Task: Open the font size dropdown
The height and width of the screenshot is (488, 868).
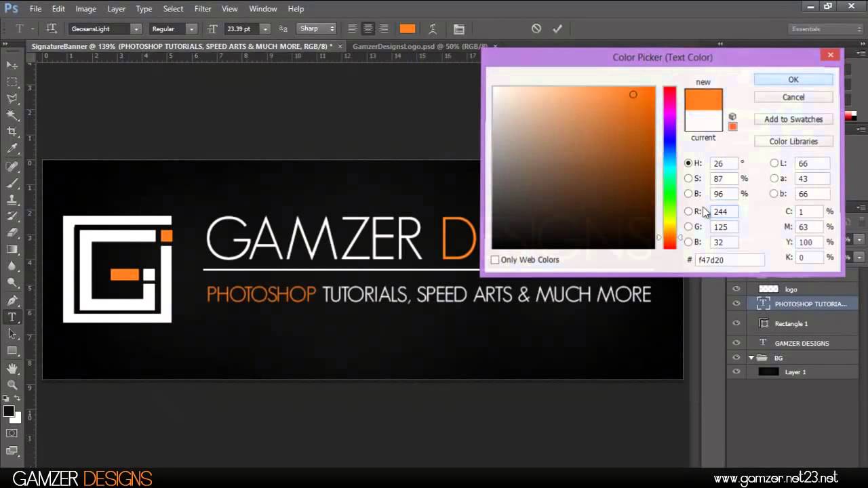Action: point(265,29)
